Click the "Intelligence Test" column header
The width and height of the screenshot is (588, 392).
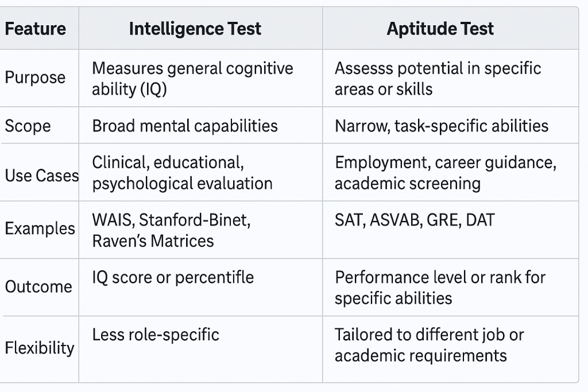coord(195,29)
